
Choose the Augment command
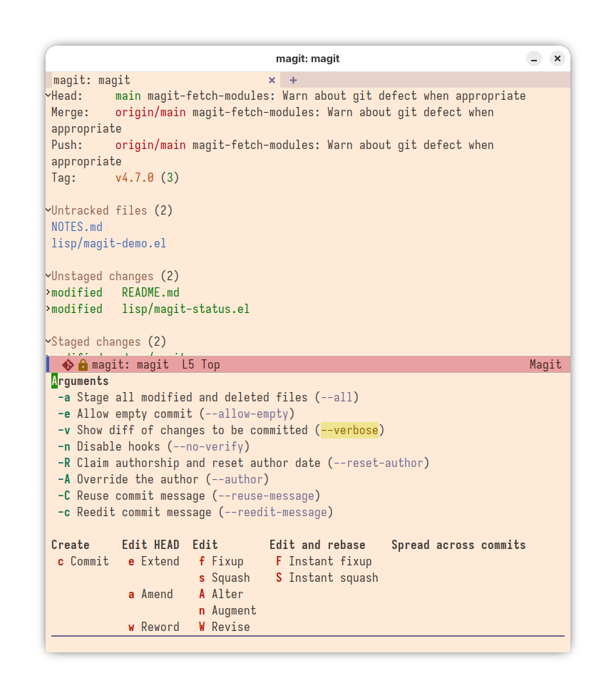point(227,611)
